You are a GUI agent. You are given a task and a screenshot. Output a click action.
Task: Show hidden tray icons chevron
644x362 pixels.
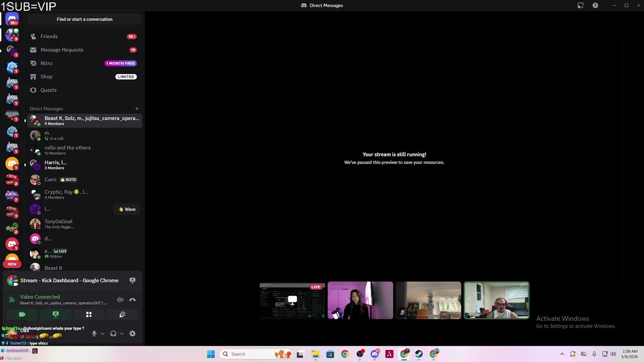click(562, 354)
